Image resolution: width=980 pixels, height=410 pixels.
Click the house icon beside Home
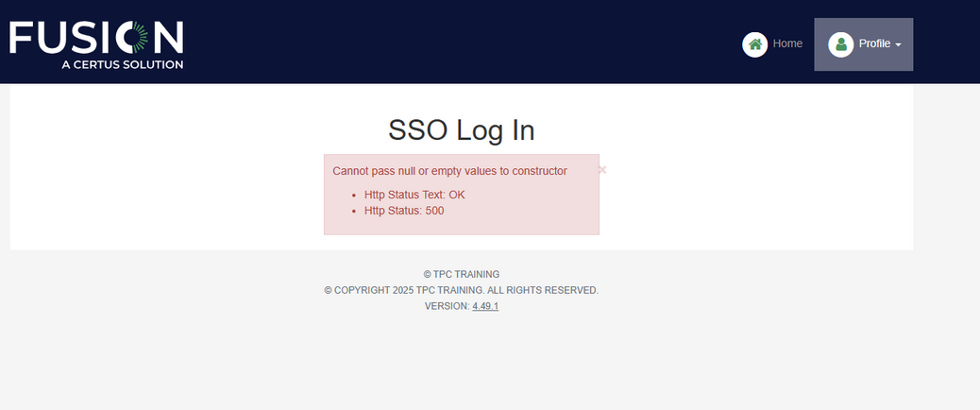754,44
